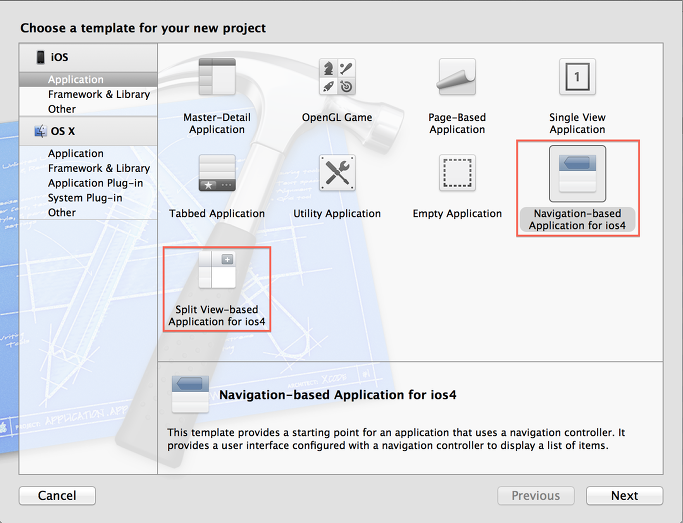Select Application under OS X section
This screenshot has width=683, height=523.
pyautogui.click(x=88, y=153)
